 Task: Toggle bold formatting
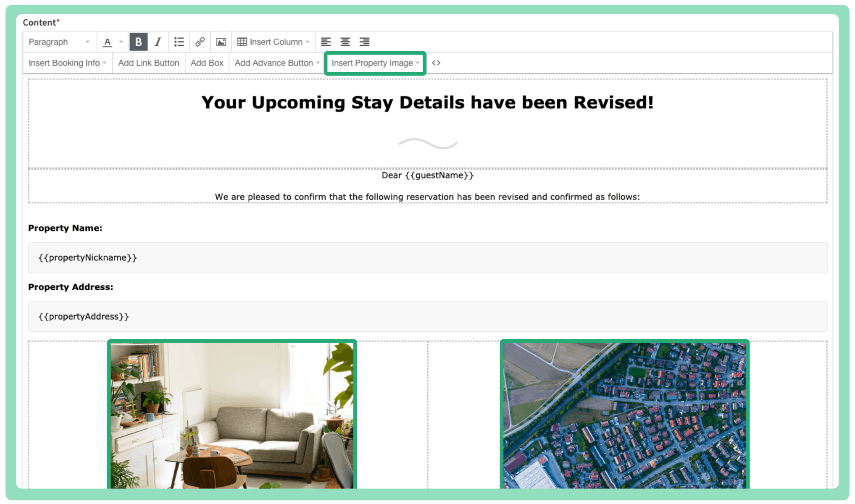pos(138,42)
